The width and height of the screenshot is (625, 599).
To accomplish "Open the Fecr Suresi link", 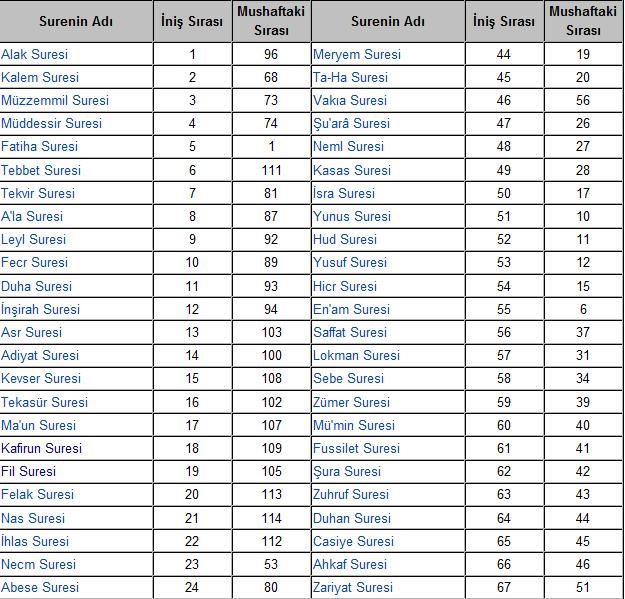I will (35, 262).
